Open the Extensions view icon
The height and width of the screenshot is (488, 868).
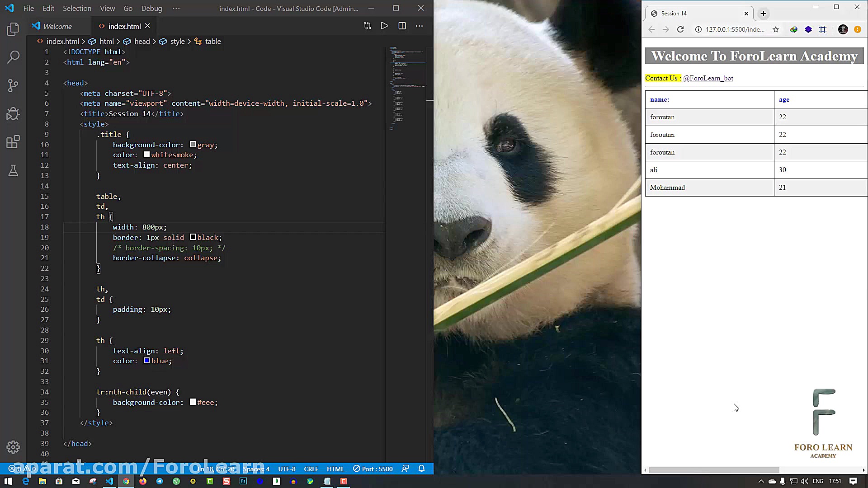[x=13, y=142]
